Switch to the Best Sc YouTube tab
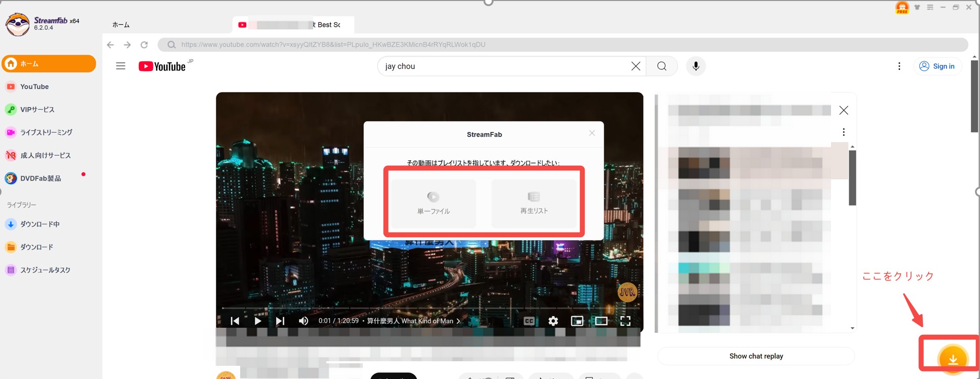Image resolution: width=980 pixels, height=379 pixels. (293, 25)
